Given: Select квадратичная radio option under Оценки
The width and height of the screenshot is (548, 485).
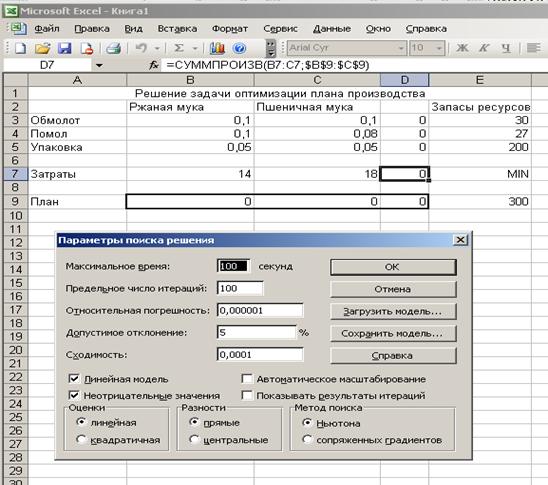Looking at the screenshot, I should (81, 439).
